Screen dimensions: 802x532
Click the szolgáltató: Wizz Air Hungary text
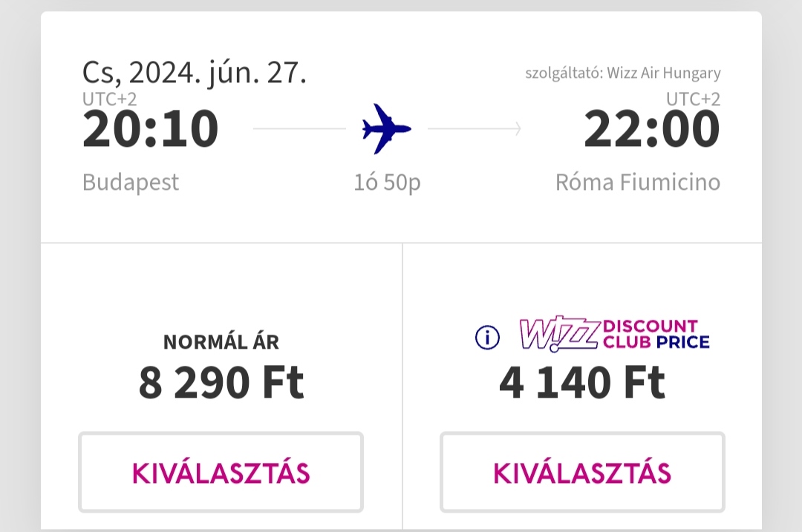[x=623, y=73]
